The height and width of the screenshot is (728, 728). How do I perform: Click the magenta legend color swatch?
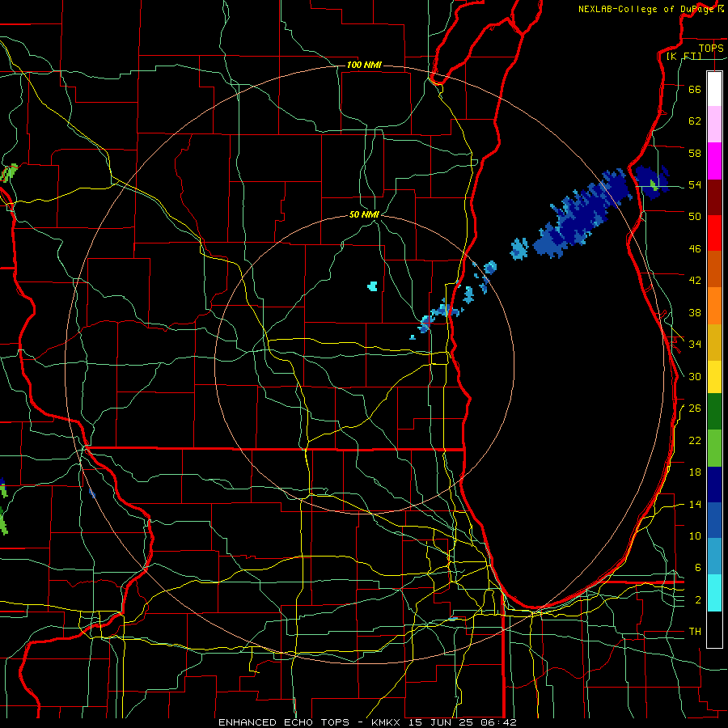coord(714,161)
